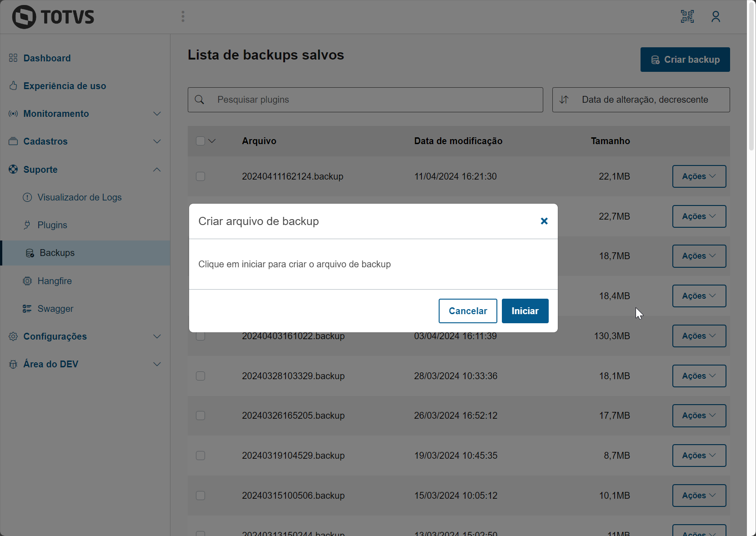Click the search magnifier icon
This screenshot has height=536, width=756.
click(x=200, y=100)
